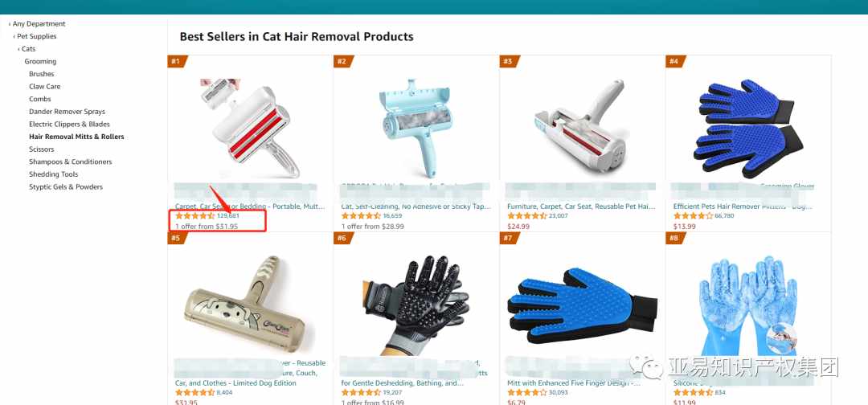Screen dimensions: 868x405
Task: Open the #8 light blue silicone gloves image
Action: point(747,305)
